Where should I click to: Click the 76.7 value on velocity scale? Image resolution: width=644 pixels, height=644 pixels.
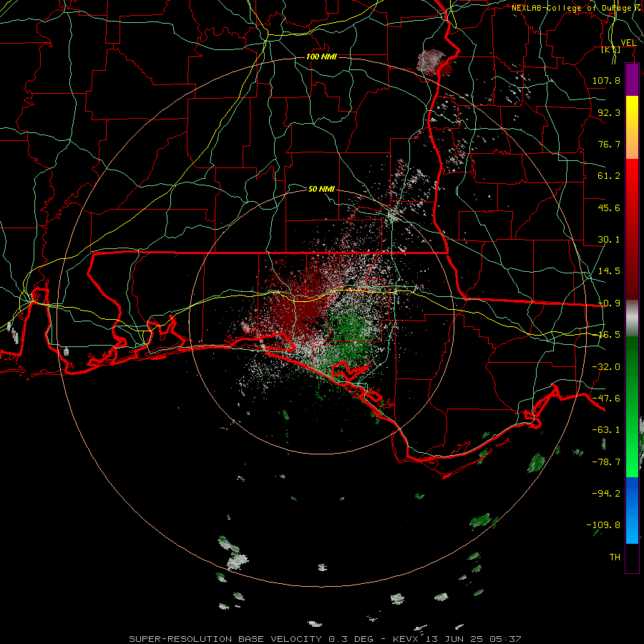(x=609, y=144)
